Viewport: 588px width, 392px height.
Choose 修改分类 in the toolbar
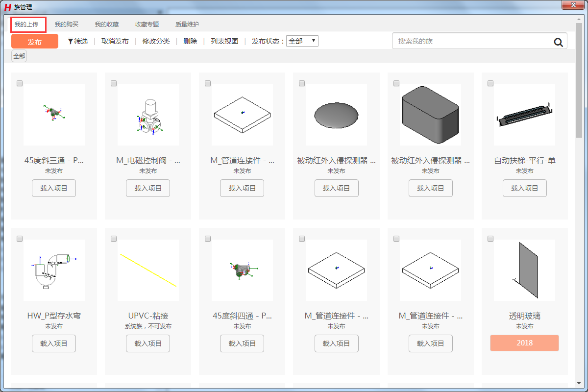point(156,42)
